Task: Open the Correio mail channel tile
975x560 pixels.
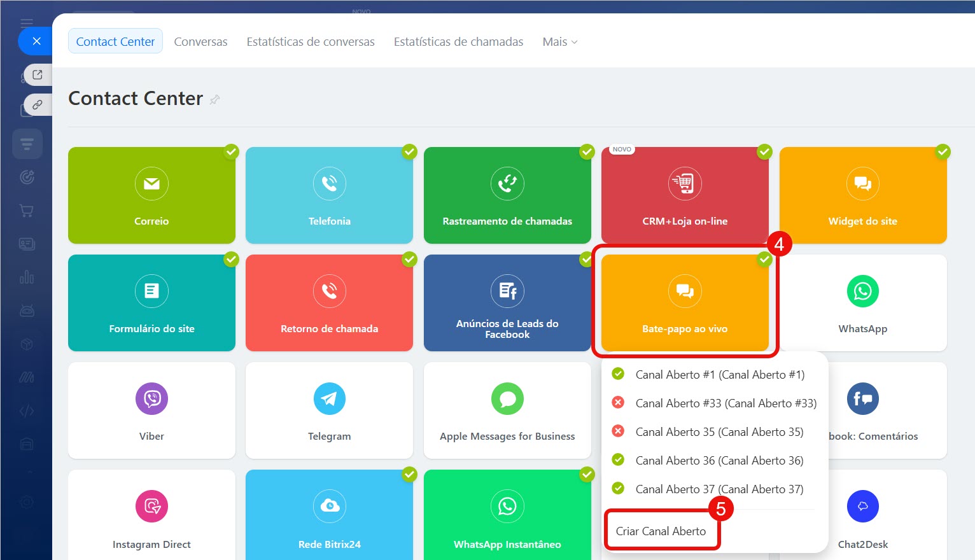Action: coord(151,195)
